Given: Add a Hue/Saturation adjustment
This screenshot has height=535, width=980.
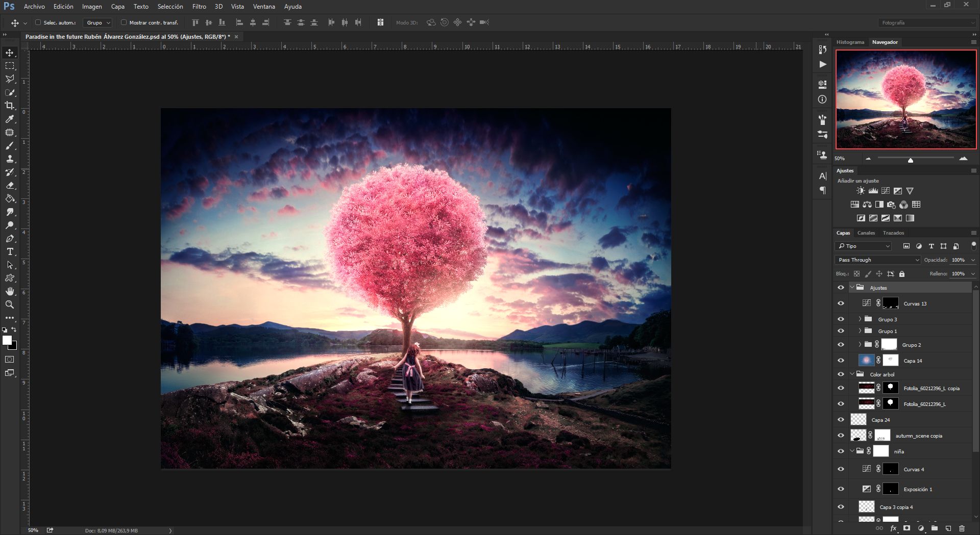Looking at the screenshot, I should [855, 205].
